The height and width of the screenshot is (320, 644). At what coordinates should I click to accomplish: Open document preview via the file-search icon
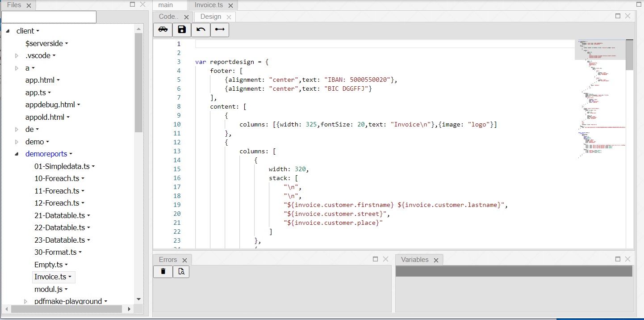181,271
